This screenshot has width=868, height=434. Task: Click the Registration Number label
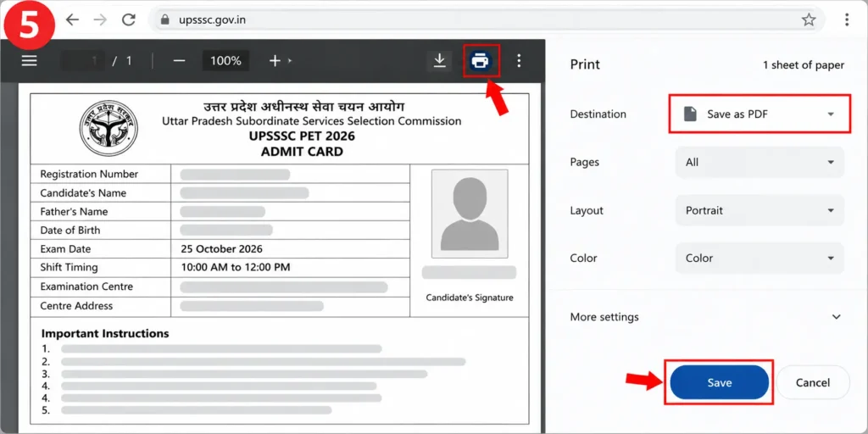tap(89, 174)
